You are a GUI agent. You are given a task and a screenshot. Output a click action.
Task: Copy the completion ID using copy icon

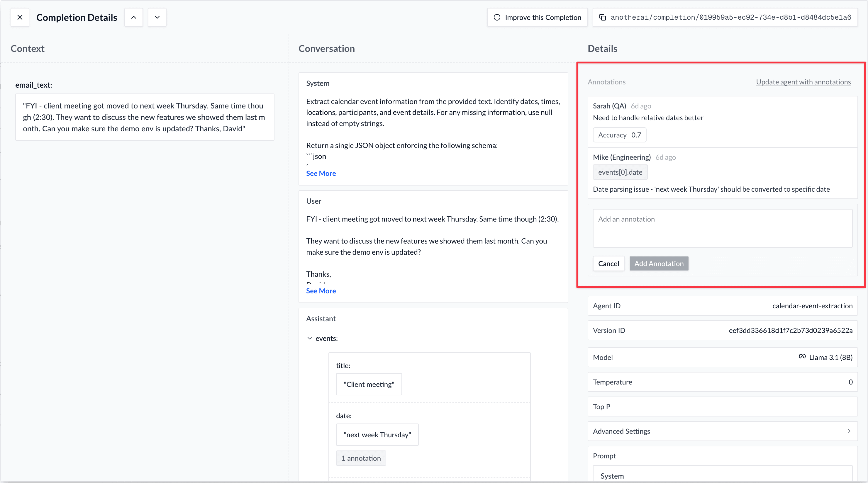tap(603, 18)
